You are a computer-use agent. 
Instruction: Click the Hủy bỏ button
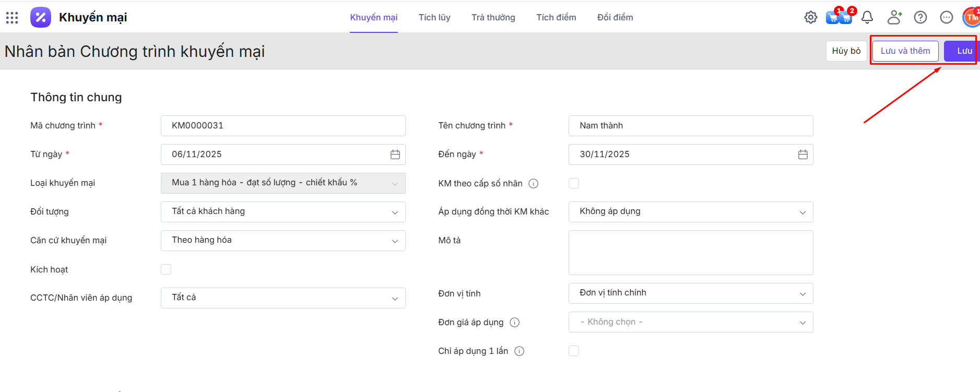(x=846, y=51)
